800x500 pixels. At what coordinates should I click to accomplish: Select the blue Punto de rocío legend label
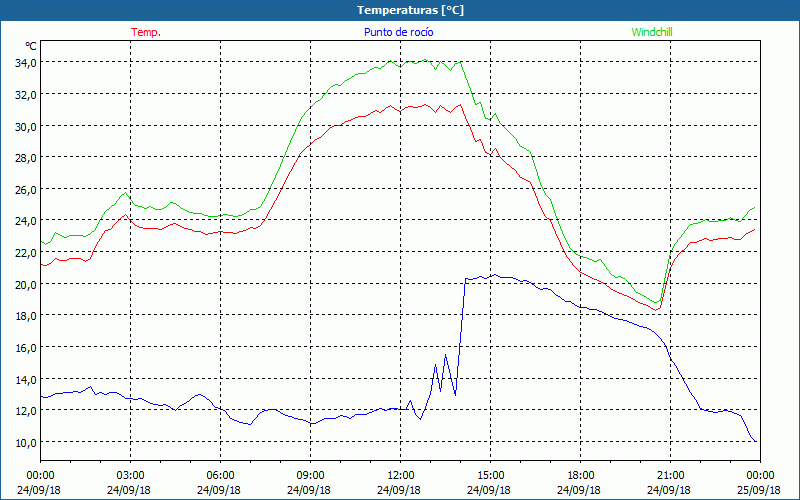(398, 32)
